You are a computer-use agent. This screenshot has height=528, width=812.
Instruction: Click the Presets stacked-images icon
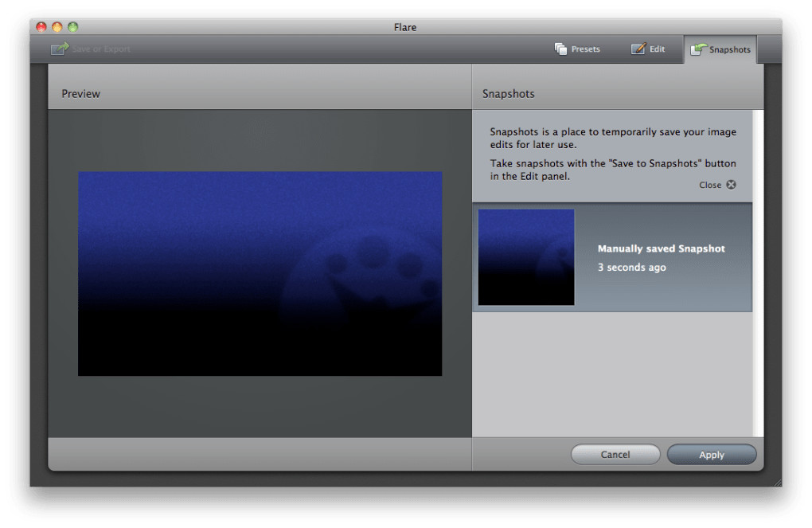coord(560,49)
